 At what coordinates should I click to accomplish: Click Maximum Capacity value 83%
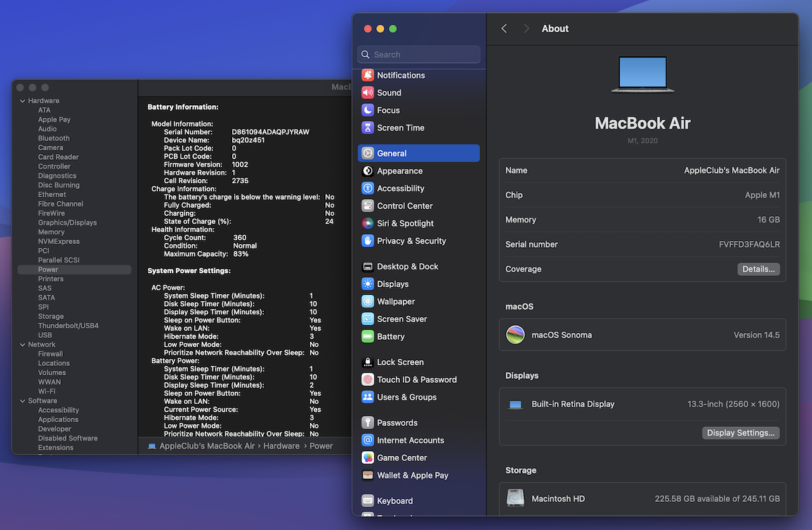[x=240, y=254]
